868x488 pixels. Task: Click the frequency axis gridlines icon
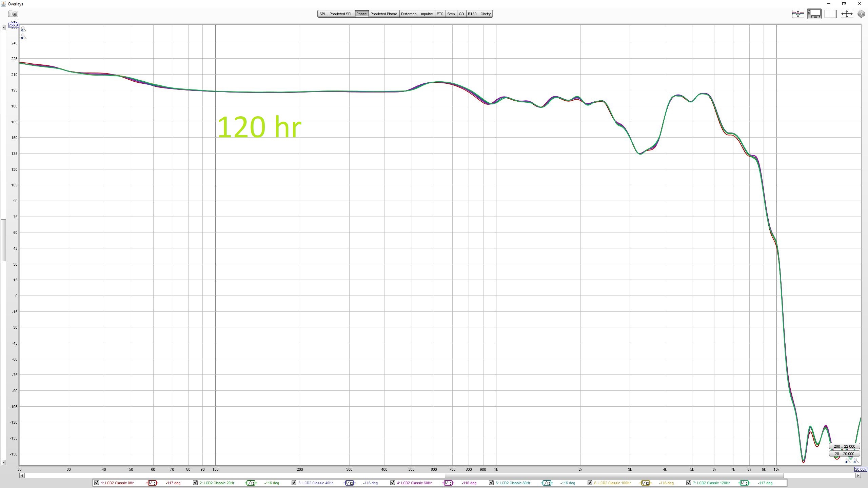click(830, 14)
